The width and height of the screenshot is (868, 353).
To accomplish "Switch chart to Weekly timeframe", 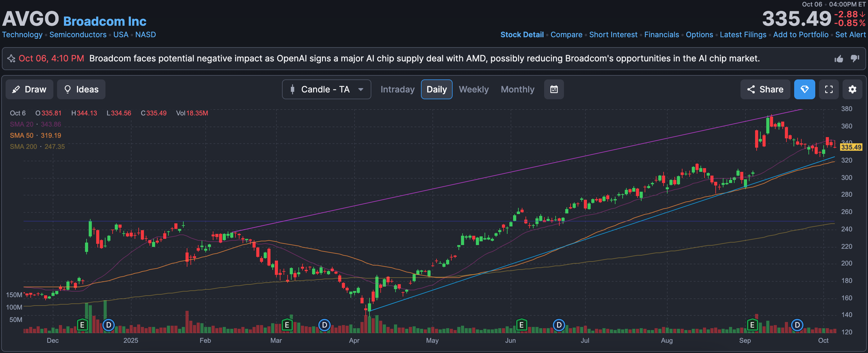I will [x=473, y=89].
